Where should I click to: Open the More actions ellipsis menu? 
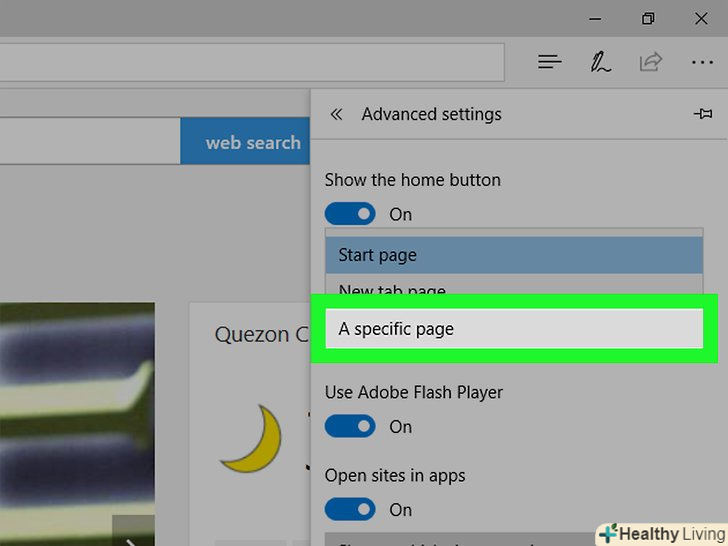click(x=702, y=62)
